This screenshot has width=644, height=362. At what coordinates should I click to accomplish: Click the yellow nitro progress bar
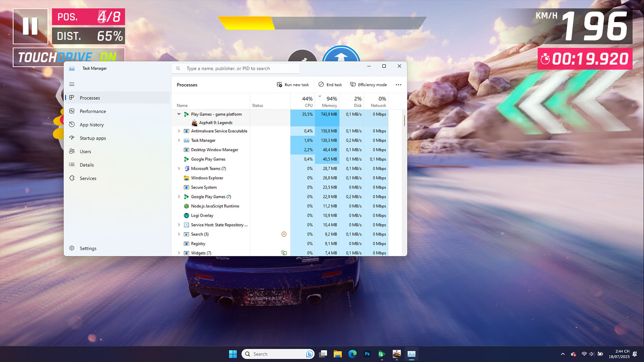point(322,23)
